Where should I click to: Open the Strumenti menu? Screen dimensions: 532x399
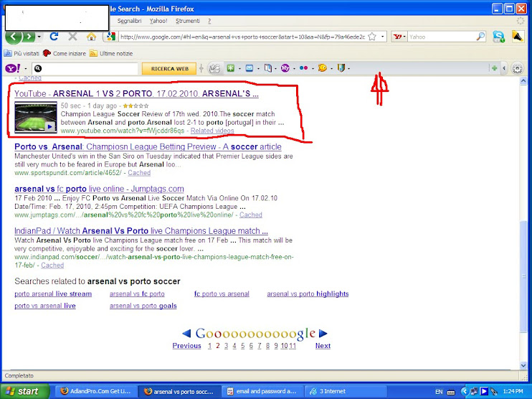[x=188, y=21]
